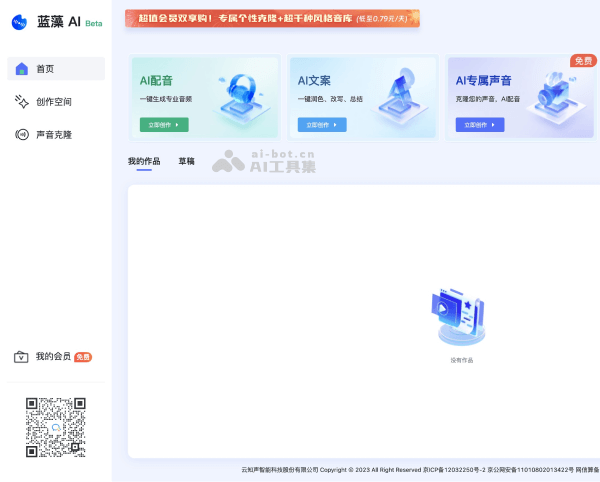
Task: Click 免费 badge next to 我的会员
Action: pyautogui.click(x=83, y=357)
